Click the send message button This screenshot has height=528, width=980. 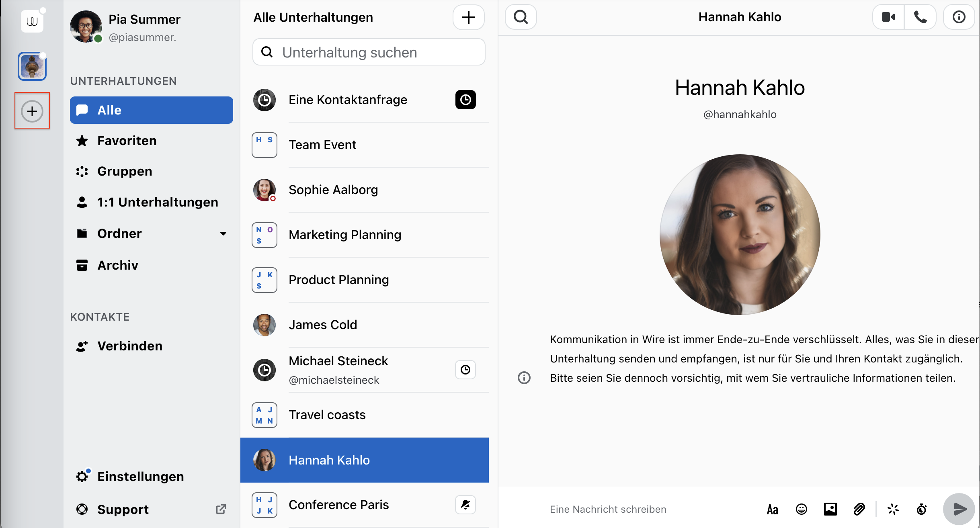[x=959, y=509]
